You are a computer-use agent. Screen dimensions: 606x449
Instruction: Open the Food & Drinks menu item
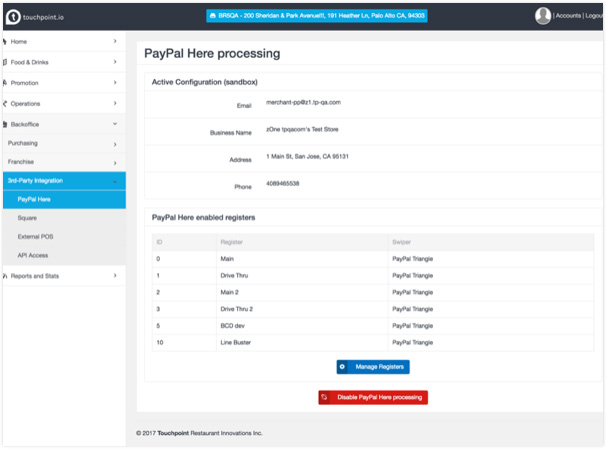pyautogui.click(x=64, y=62)
